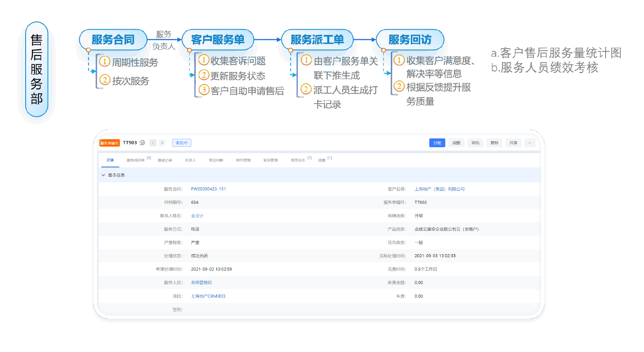Click the 共享 button

click(x=514, y=143)
